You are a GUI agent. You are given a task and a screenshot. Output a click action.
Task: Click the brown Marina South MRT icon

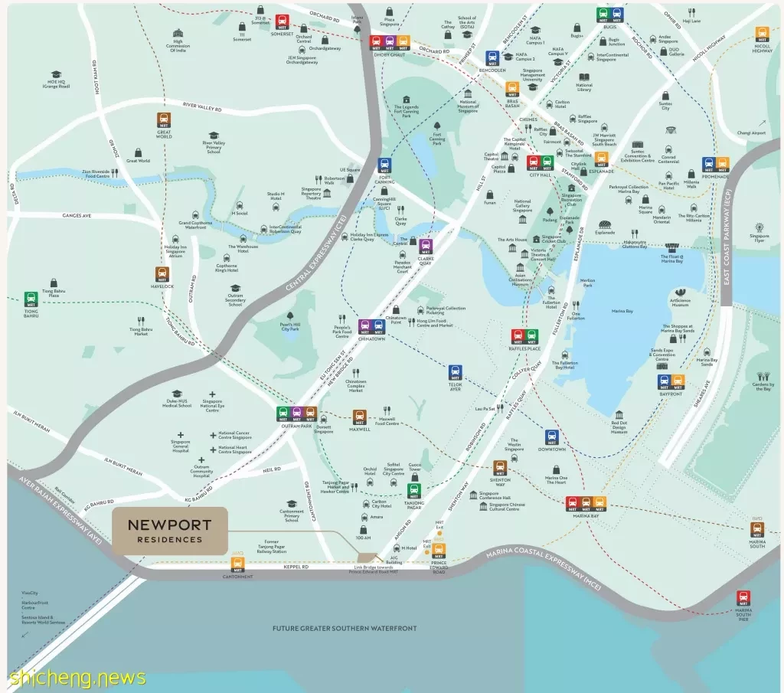tap(757, 529)
